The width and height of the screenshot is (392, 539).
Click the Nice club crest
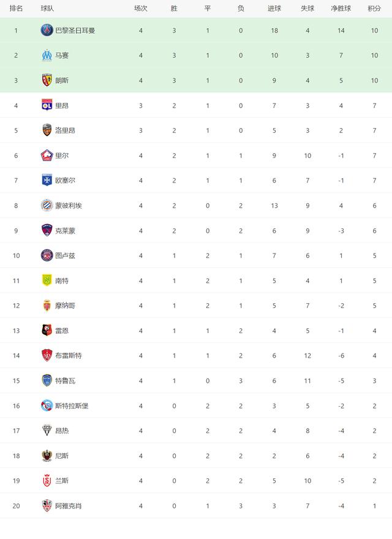click(47, 456)
